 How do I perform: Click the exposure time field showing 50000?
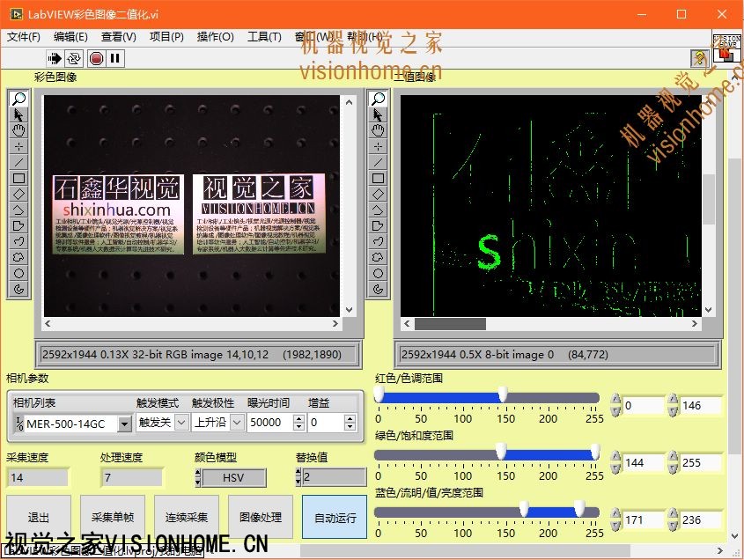[269, 423]
